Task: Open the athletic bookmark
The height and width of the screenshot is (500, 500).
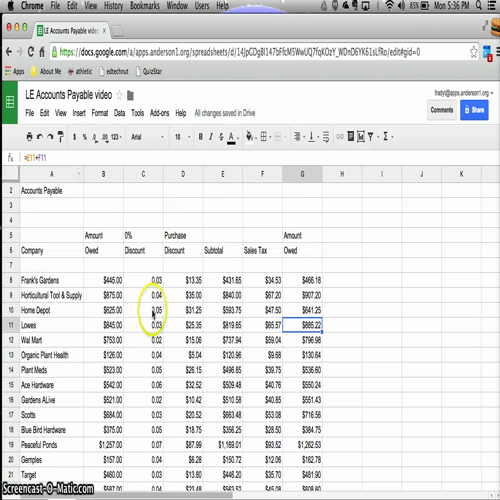Action: pos(80,71)
